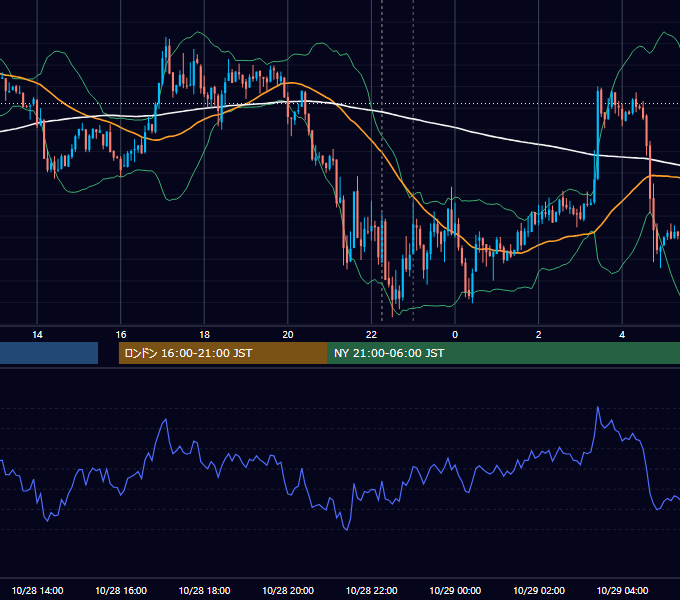680x600 pixels.
Task: Click the 18 hour label on price chart axis
Action: 204,335
